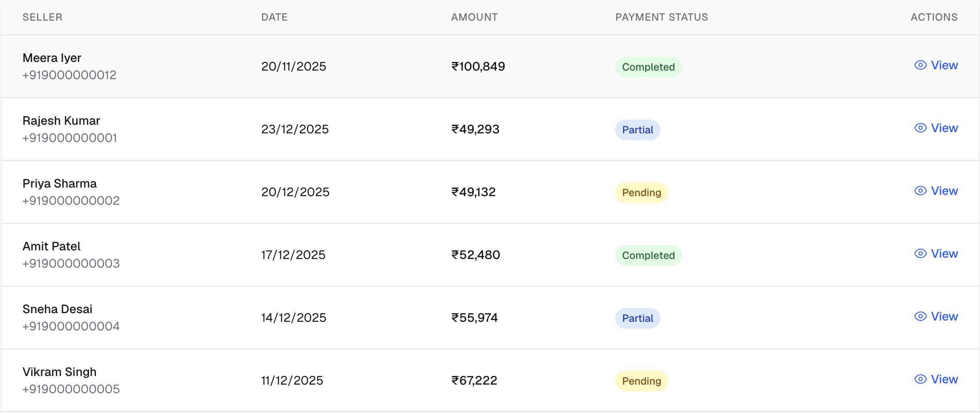This screenshot has height=413, width=980.
Task: Click the amount ₹49,293
Action: [x=475, y=129]
